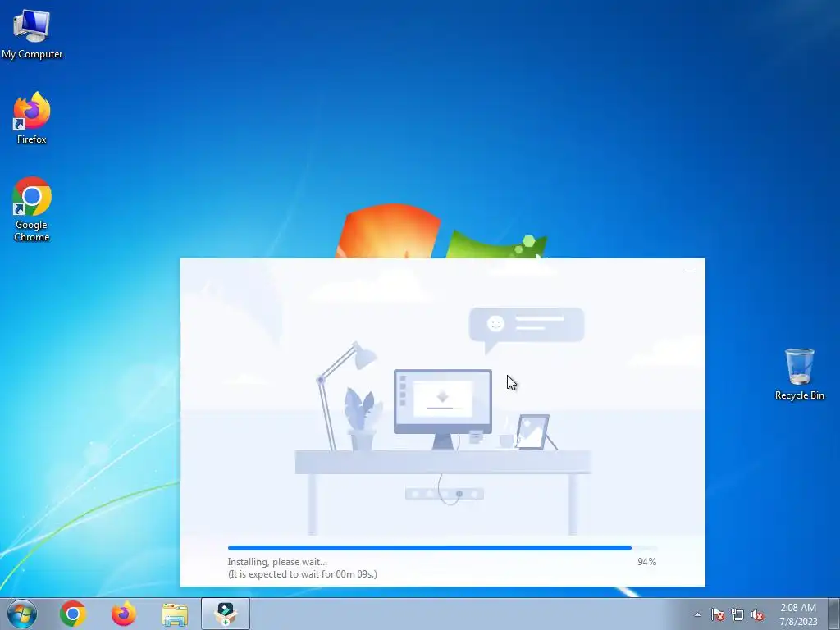The height and width of the screenshot is (630, 840).
Task: Open the clock showing 2:08 AM
Action: (x=798, y=614)
